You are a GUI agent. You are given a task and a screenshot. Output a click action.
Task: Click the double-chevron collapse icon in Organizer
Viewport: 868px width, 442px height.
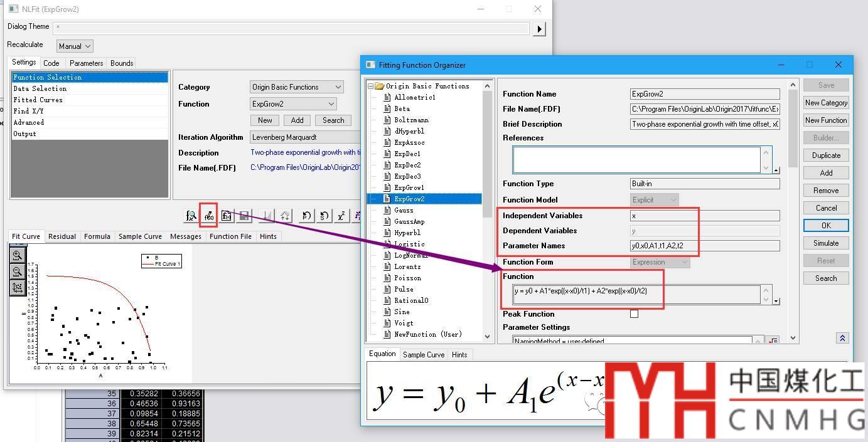coord(842,338)
